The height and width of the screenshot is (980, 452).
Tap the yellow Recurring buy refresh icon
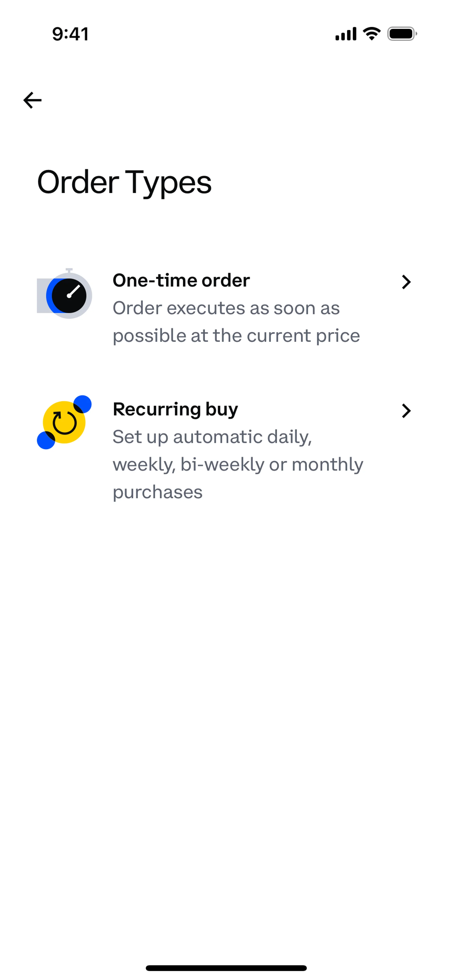point(64,422)
